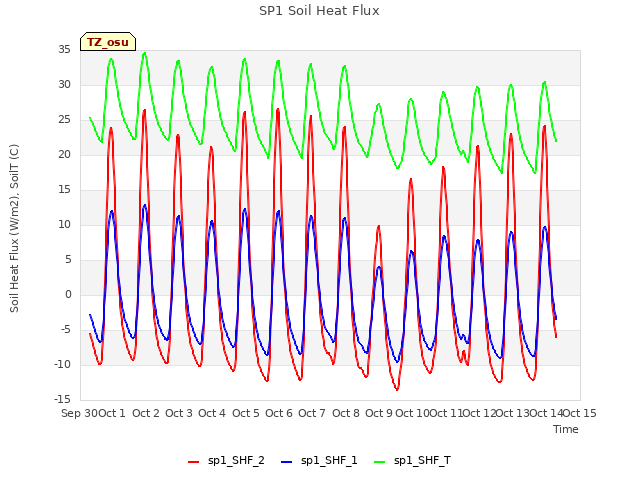This screenshot has width=640, height=480.
Task: Click the Oct 7 x-axis tick label
Action: (312, 413)
